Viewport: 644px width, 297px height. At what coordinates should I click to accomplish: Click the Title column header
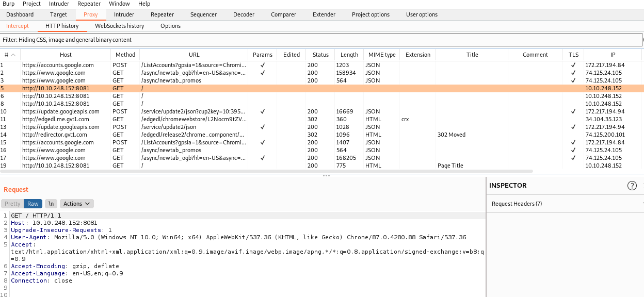point(472,55)
